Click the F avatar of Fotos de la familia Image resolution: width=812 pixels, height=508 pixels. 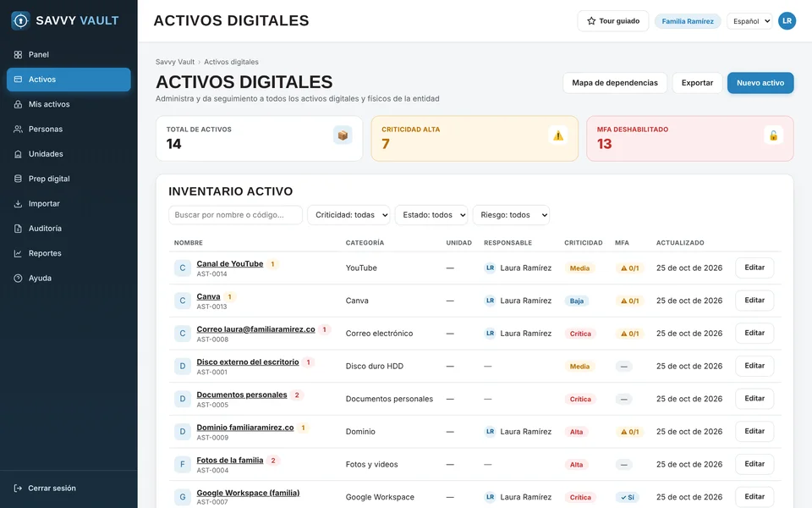click(183, 465)
